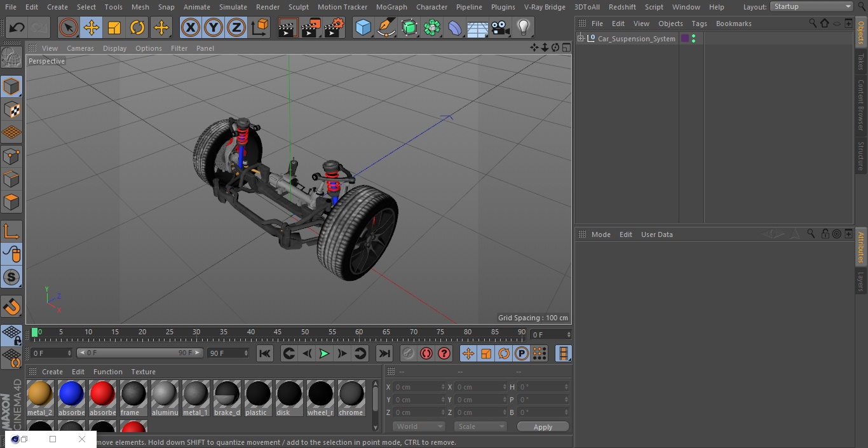Screen dimensions: 868x448
Task: Expand Car_Suspension_System object tree
Action: [580, 39]
